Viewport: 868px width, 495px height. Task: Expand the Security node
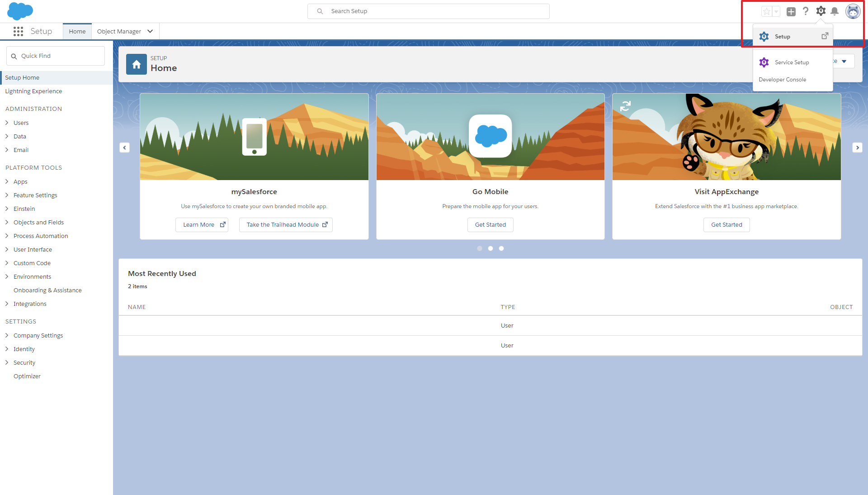[7, 362]
